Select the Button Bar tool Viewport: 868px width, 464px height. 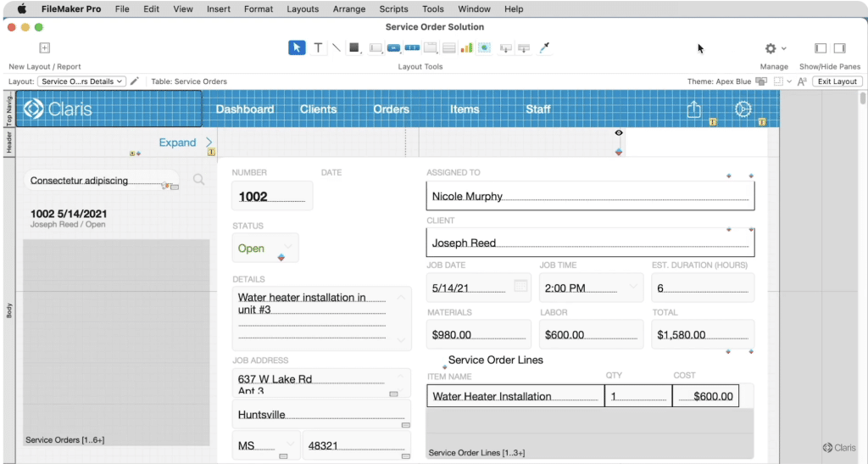coord(412,48)
